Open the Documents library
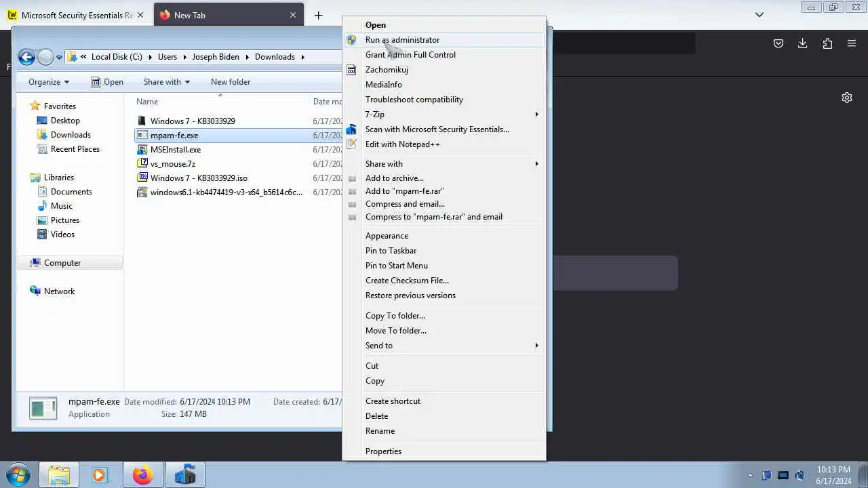This screenshot has width=868, height=488. 71,192
